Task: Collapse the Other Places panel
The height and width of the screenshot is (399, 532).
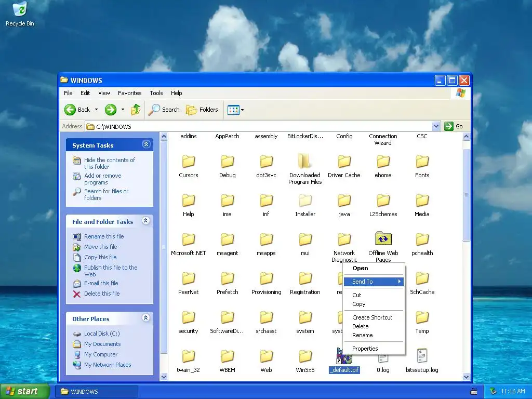Action: pyautogui.click(x=146, y=317)
